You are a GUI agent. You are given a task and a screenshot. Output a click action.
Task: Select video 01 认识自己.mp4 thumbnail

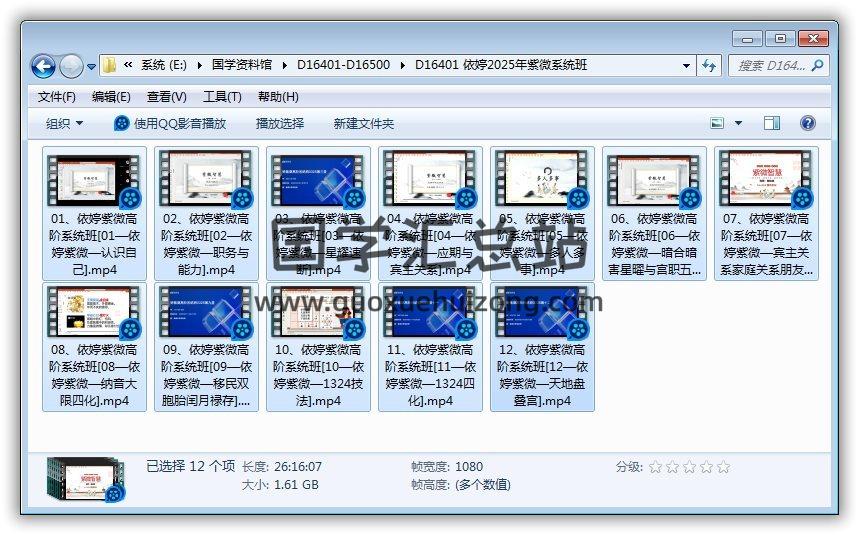pos(94,180)
